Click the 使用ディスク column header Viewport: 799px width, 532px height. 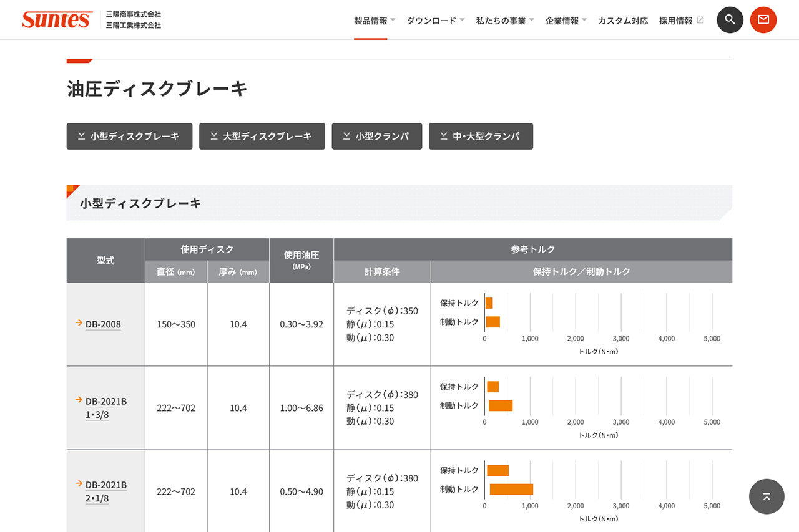coord(207,249)
